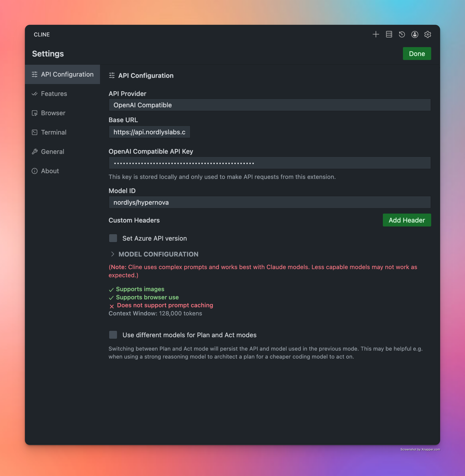Click the OpenAI Compatible API Key field
This screenshot has height=476, width=465.
pos(269,163)
